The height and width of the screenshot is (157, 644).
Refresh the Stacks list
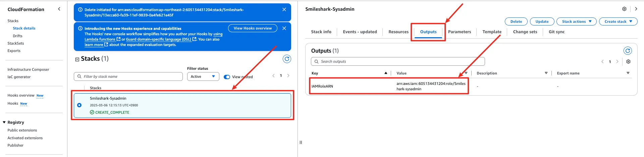click(287, 59)
